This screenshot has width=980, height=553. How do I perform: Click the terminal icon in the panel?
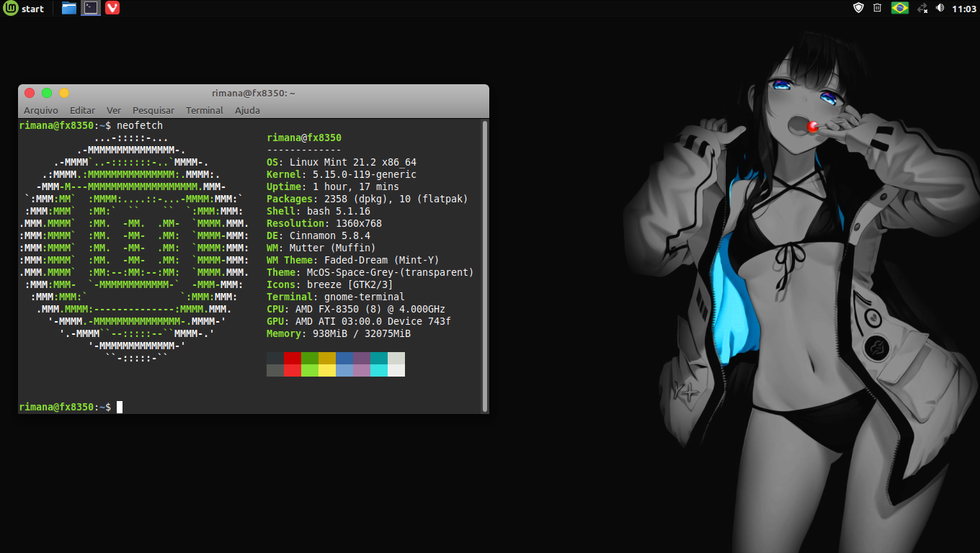[90, 9]
